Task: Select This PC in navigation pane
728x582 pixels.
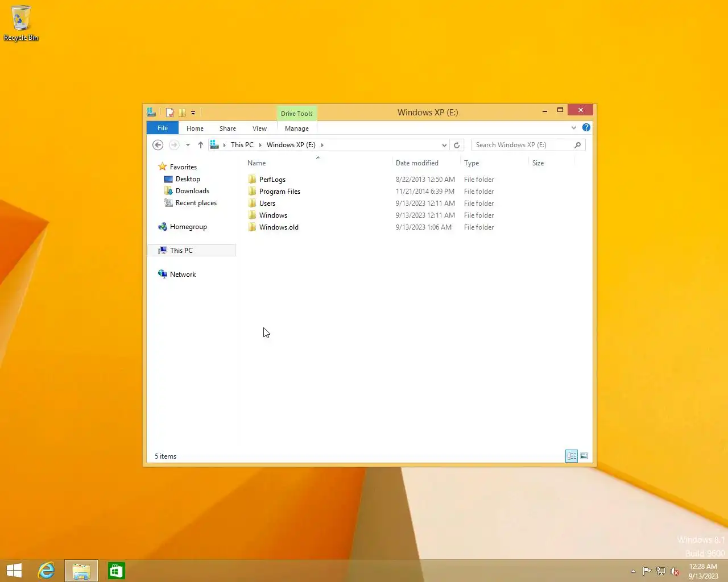Action: (x=192, y=251)
